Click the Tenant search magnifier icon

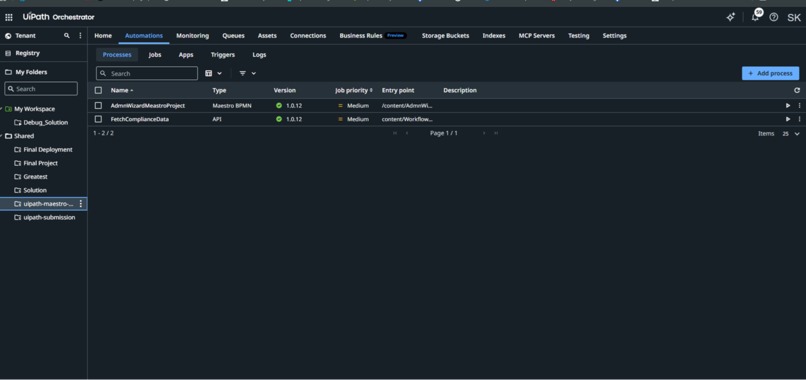point(67,35)
